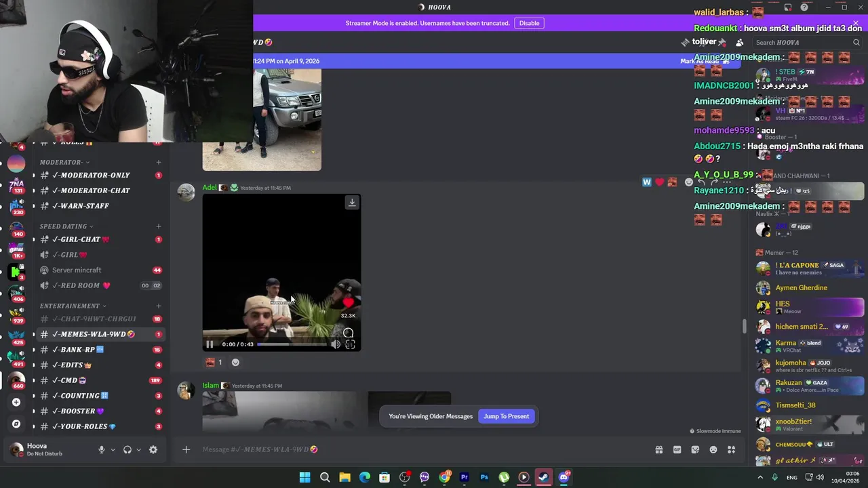The width and height of the screenshot is (868, 488).
Task: Open server with 660 badge in sidebar
Action: [x=16, y=380]
